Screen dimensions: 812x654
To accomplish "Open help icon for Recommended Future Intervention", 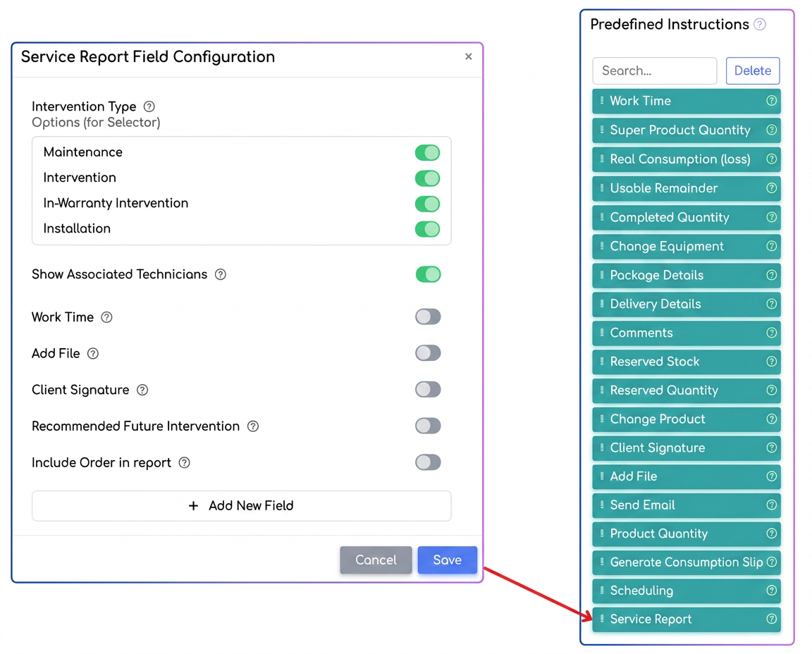I will coord(253,426).
